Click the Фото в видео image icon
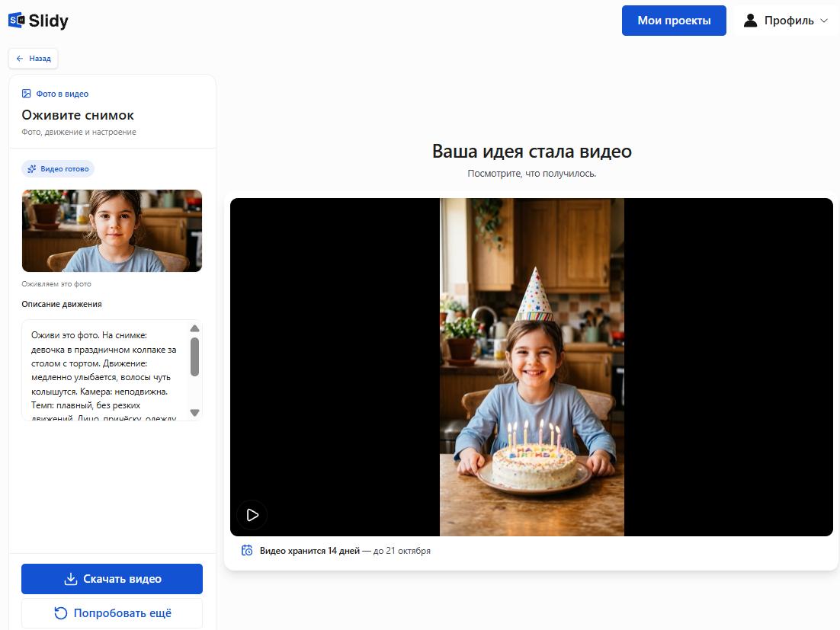The width and height of the screenshot is (840, 630). pyautogui.click(x=26, y=94)
